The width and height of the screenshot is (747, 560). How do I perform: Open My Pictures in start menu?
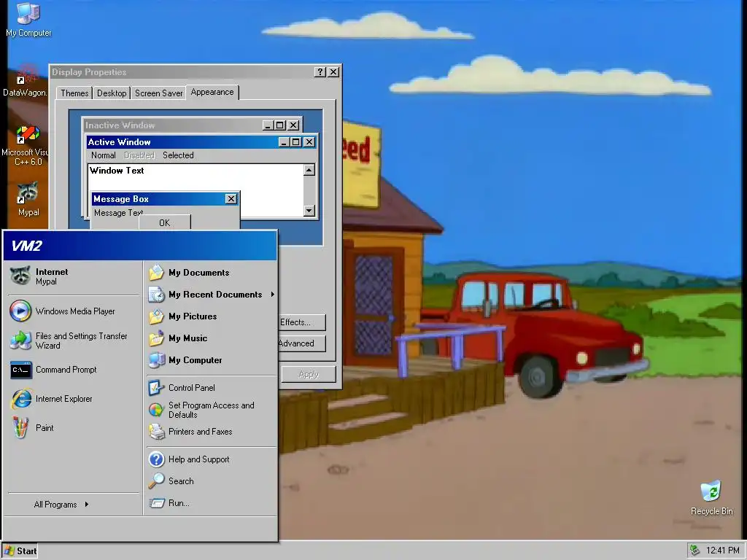click(x=211, y=316)
